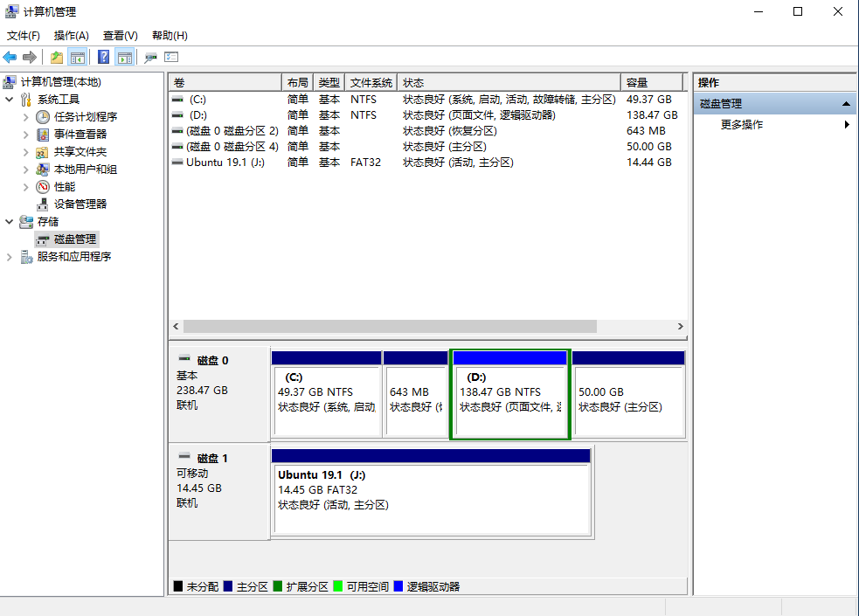Click the 138.47 GB capacity cell
The width and height of the screenshot is (859, 616).
coord(652,115)
